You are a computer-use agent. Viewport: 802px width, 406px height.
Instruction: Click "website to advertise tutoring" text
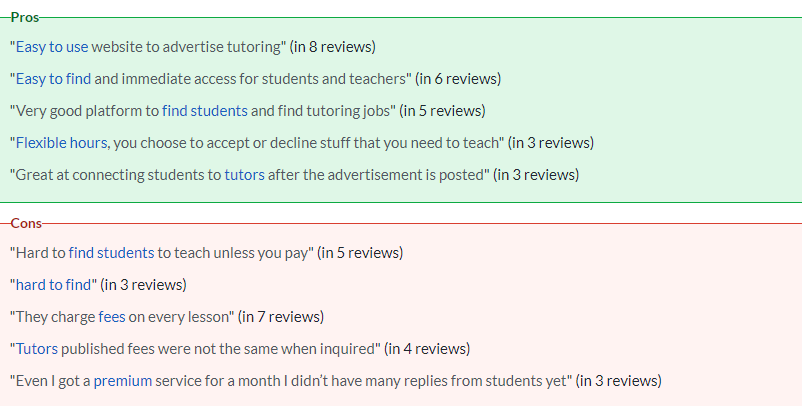coord(186,47)
